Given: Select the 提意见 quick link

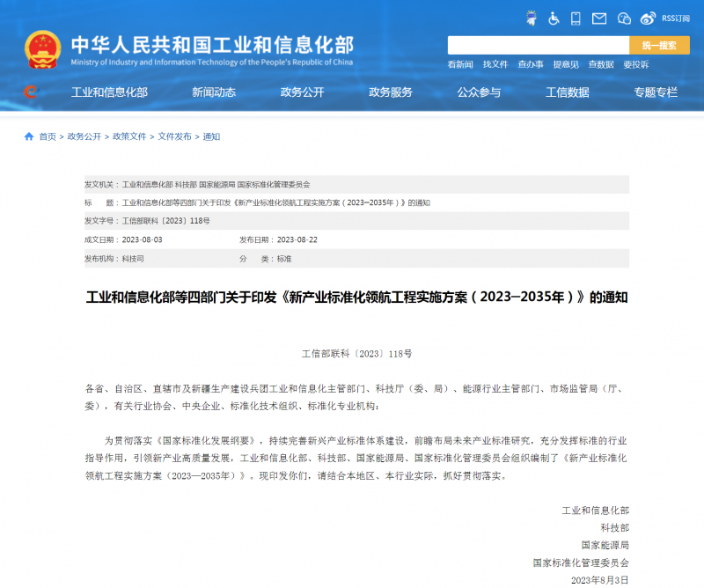Looking at the screenshot, I should tap(566, 64).
